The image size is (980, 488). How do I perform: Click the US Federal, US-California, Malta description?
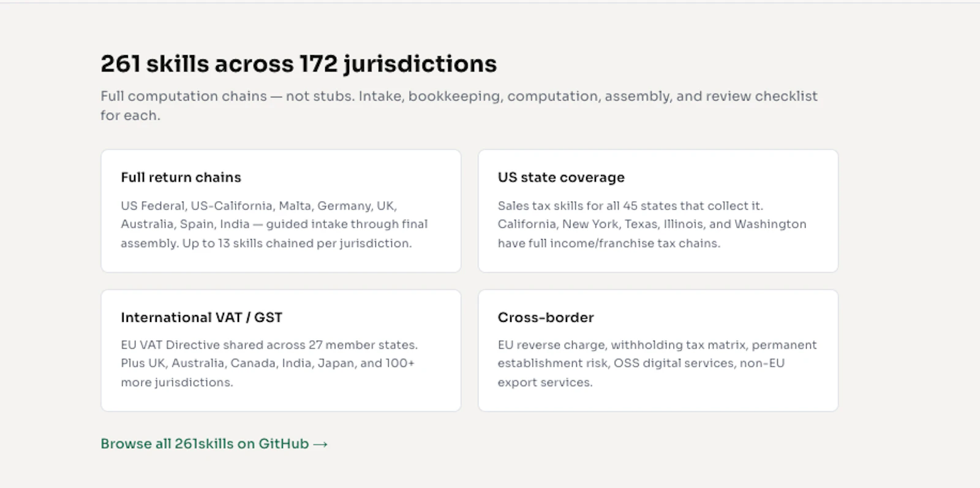(x=274, y=224)
